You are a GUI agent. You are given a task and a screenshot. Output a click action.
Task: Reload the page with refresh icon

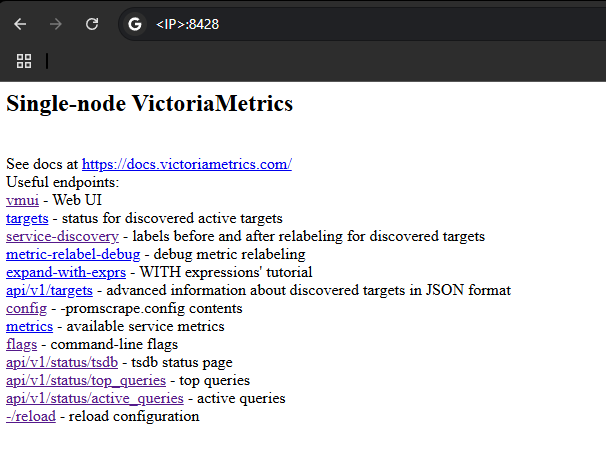tap(92, 24)
